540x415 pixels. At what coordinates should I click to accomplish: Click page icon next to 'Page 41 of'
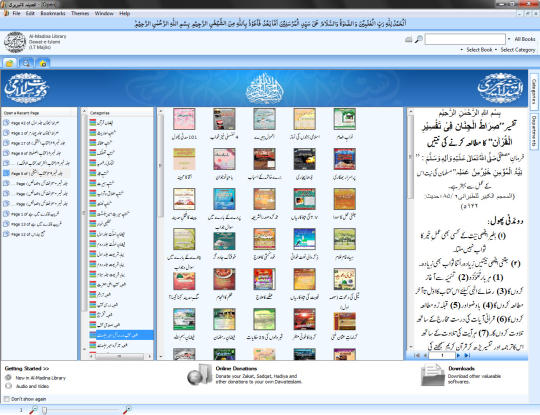tap(6, 123)
